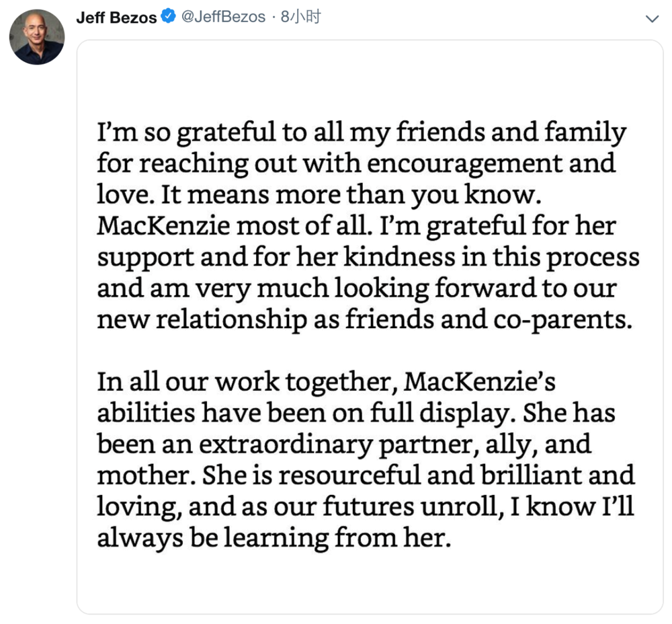Open the tweet options chevron menu
The height and width of the screenshot is (624, 672).
(x=652, y=19)
